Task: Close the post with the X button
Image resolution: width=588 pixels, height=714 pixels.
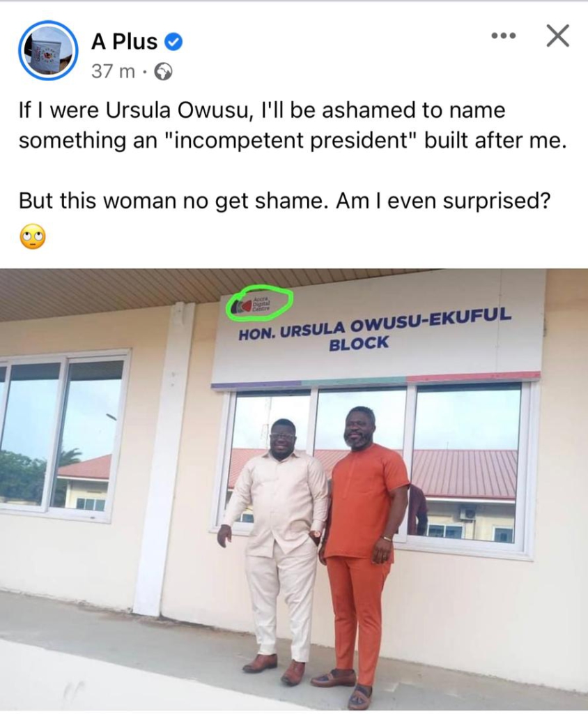Action: (557, 36)
